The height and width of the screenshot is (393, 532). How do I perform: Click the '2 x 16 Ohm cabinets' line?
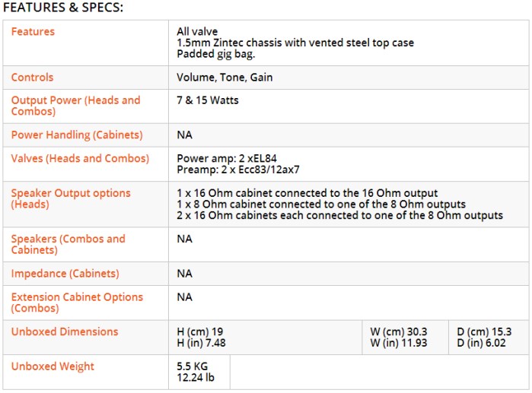pos(339,215)
